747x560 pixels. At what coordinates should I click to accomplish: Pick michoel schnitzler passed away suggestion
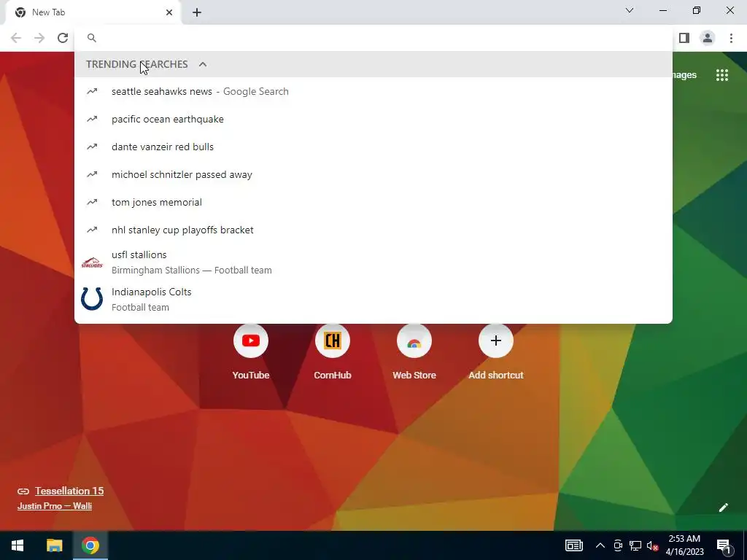373,174
